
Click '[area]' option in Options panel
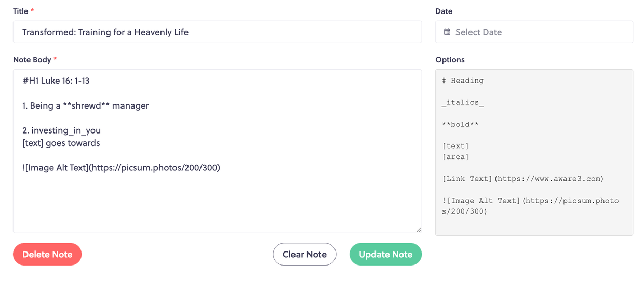click(455, 157)
